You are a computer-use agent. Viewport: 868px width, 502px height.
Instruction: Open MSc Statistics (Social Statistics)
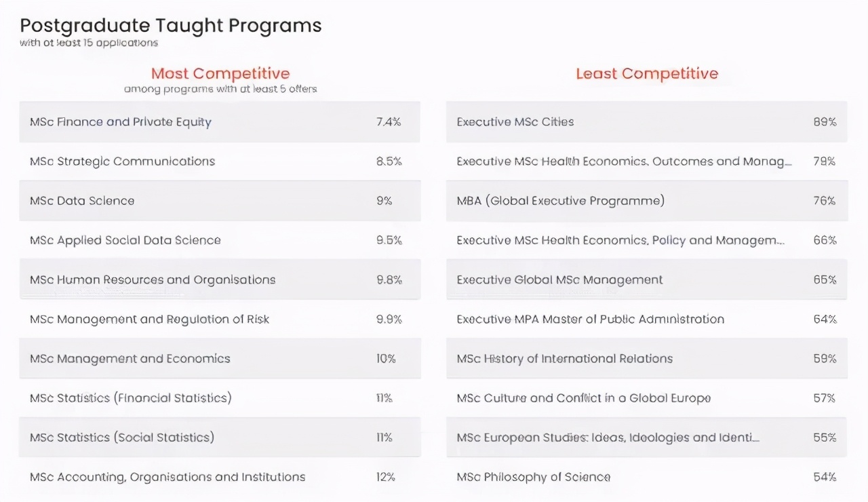click(122, 437)
